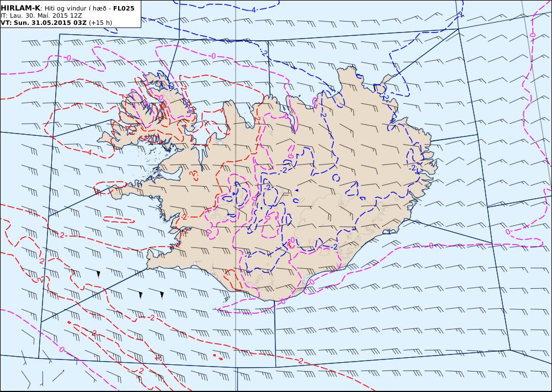Click the HIRLAM-K title text
Viewport: 552px width, 392px height.
click(x=20, y=8)
